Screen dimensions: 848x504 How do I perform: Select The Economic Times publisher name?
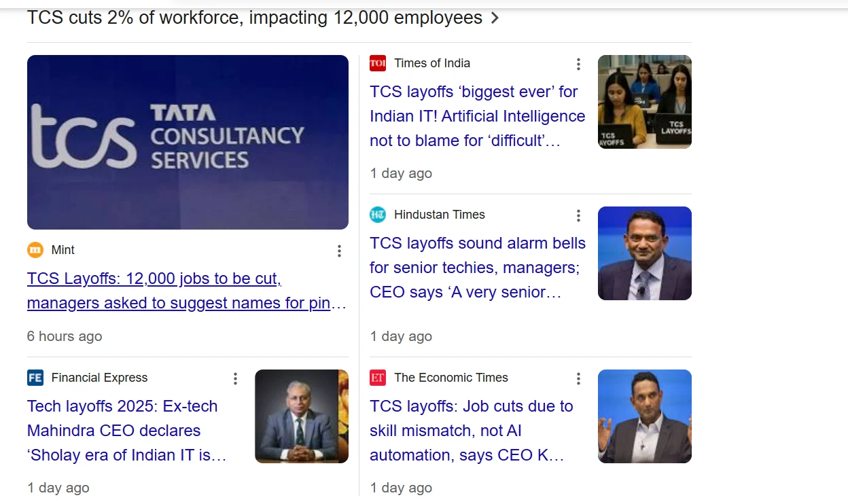[451, 378]
